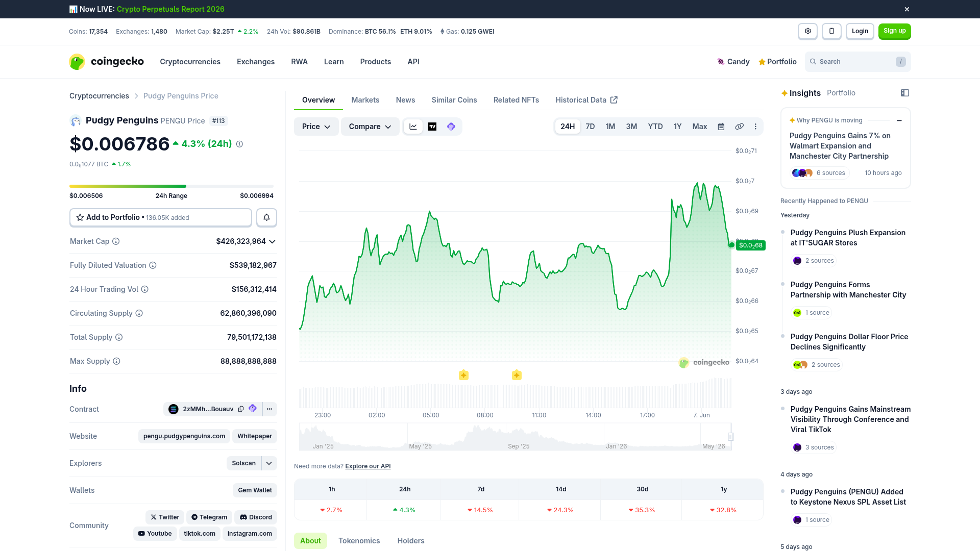Switch to News tab
The width and height of the screenshot is (980, 551).
tap(405, 100)
